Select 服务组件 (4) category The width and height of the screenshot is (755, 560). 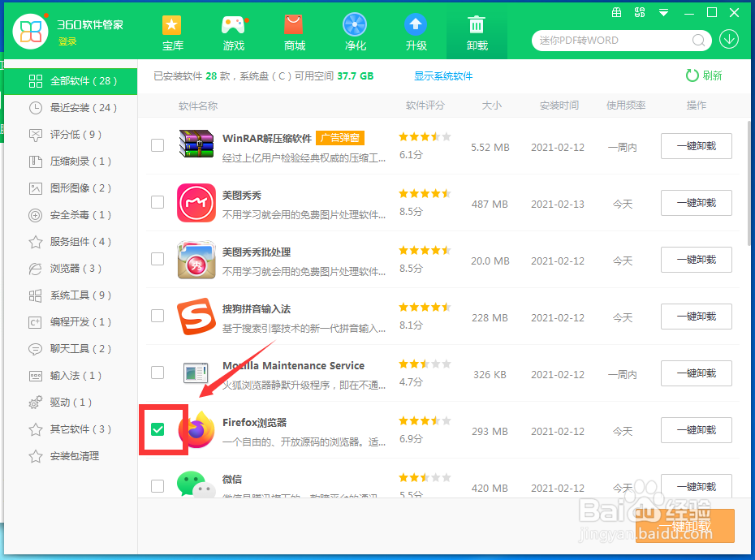click(71, 242)
